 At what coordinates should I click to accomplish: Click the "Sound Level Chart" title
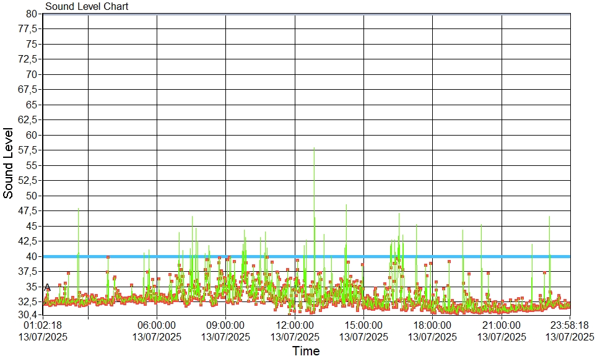pos(87,7)
